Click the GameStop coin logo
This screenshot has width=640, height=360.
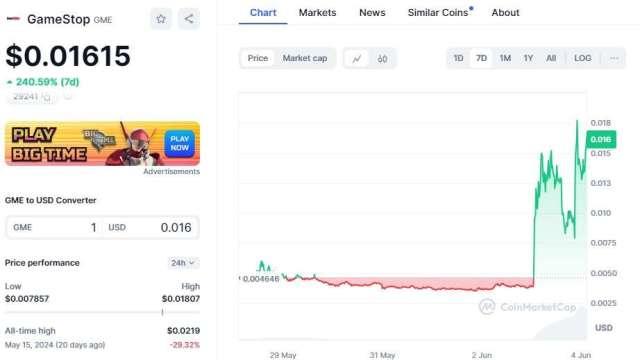[13, 19]
